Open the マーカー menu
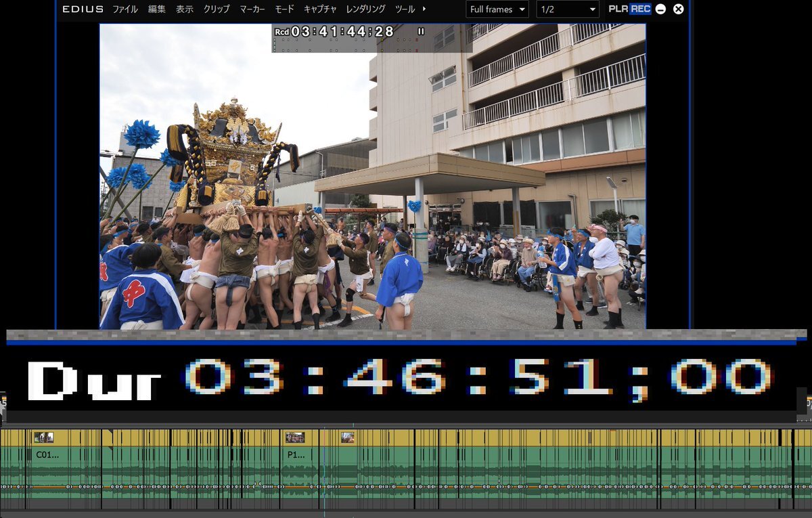812x518 pixels. pos(252,9)
